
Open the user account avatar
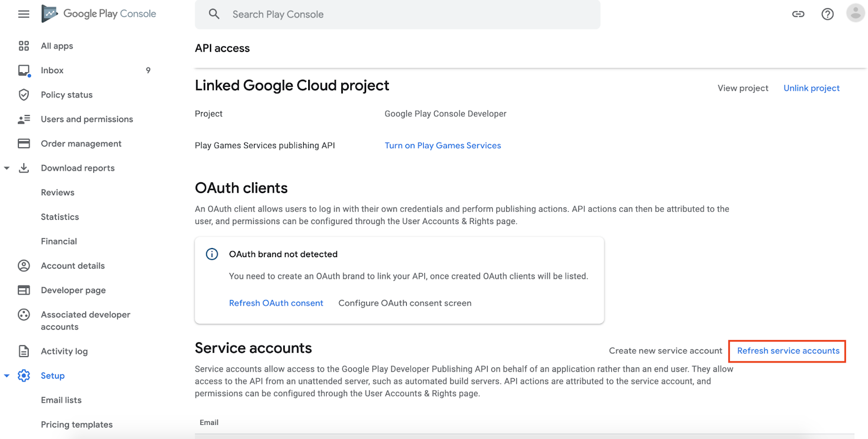click(x=856, y=13)
